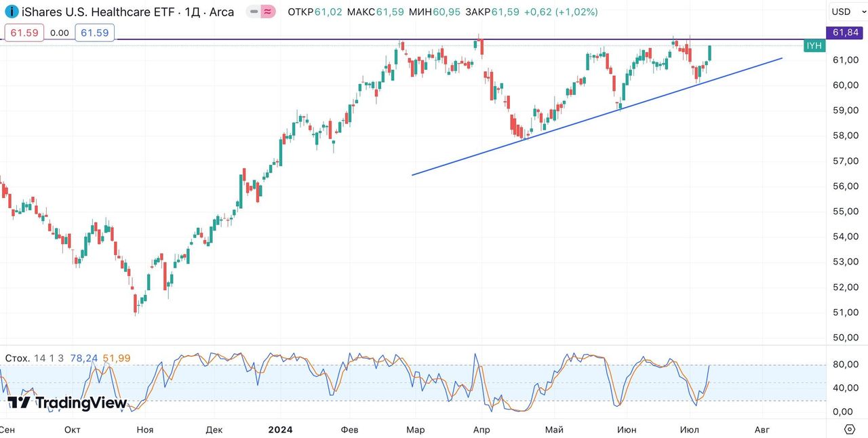Click the green IYH price-axis label
Screen dimensions: 868x438
click(x=814, y=45)
